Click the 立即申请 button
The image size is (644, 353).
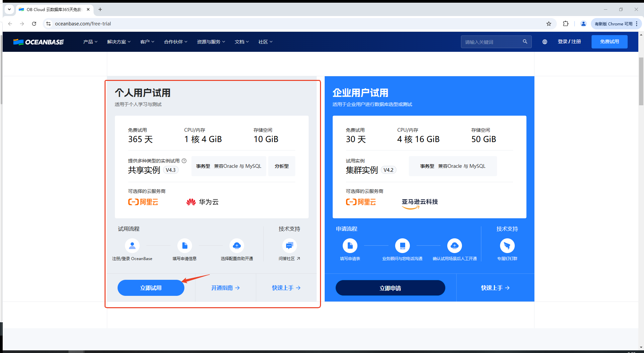pos(390,288)
